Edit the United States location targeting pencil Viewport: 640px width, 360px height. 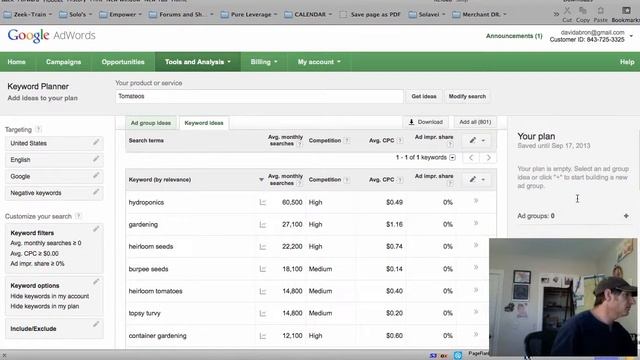(96, 142)
